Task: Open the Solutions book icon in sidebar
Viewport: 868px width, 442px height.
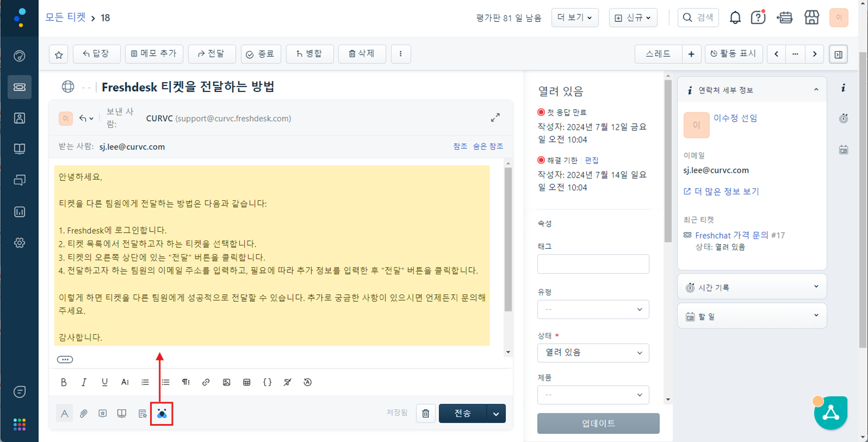Action: 19,149
